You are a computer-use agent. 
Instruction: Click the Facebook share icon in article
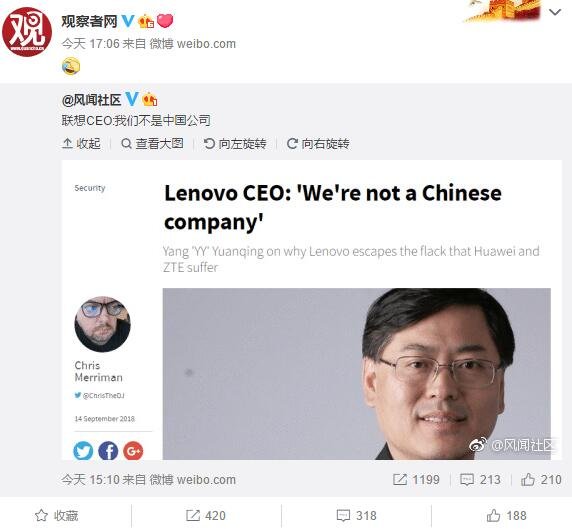pos(108,451)
